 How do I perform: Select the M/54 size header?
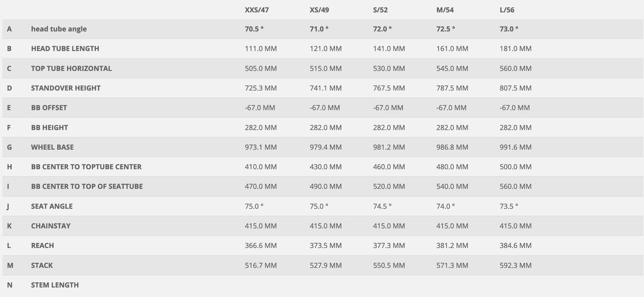[445, 10]
